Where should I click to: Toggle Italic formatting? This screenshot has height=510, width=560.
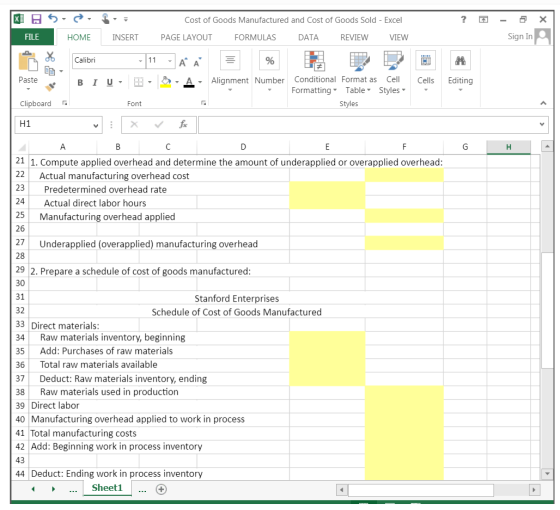[95, 83]
